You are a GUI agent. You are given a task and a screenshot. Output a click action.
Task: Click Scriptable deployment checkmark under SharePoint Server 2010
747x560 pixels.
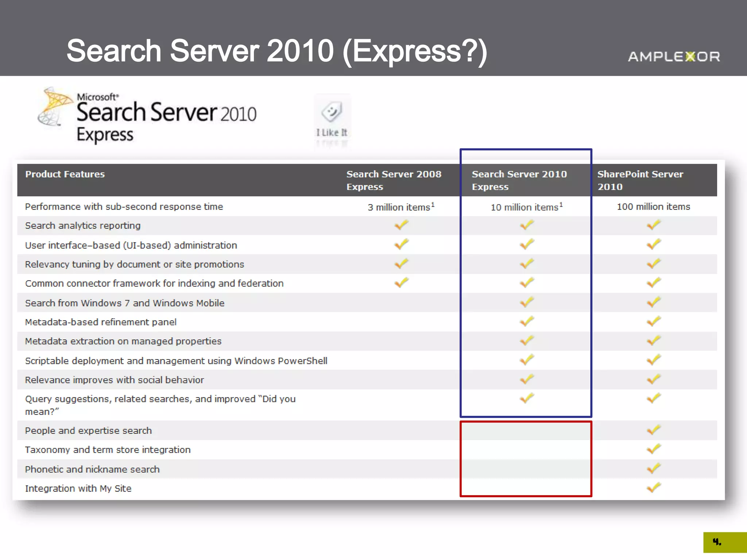point(654,360)
